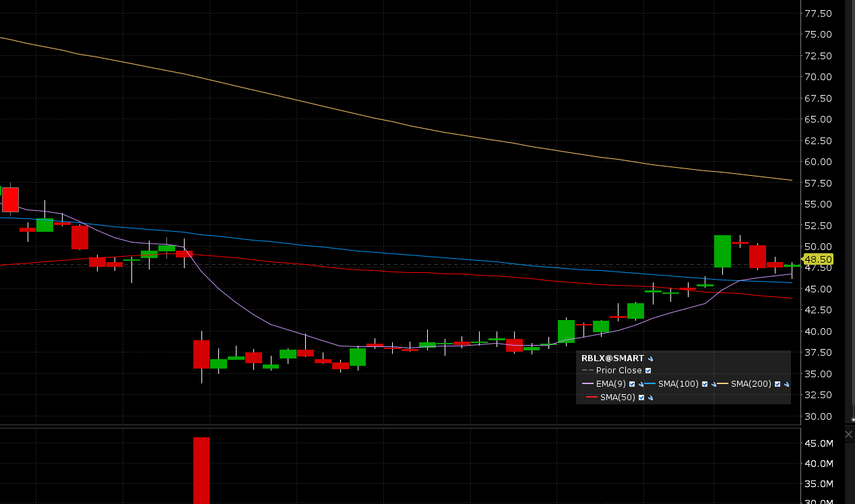This screenshot has height=504, width=855.
Task: Click the SMA(100) legend label
Action: click(678, 384)
